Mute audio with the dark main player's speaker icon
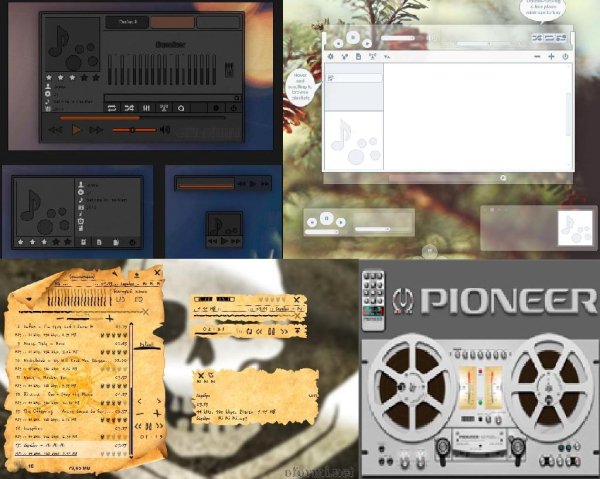 point(165,130)
